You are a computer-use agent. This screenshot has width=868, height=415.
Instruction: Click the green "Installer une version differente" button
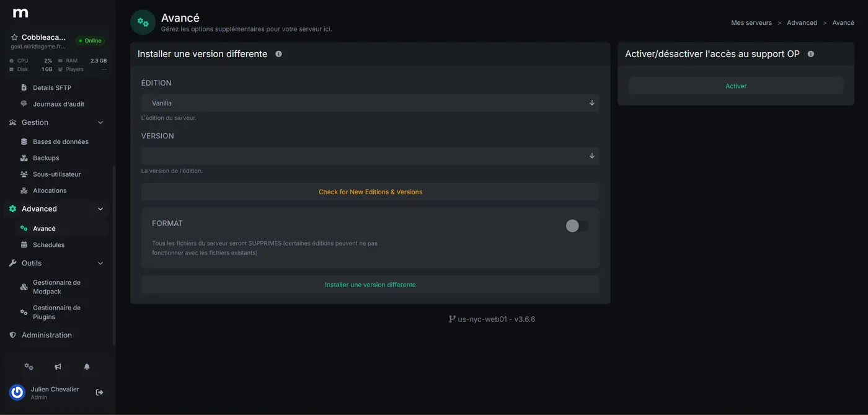pyautogui.click(x=370, y=285)
